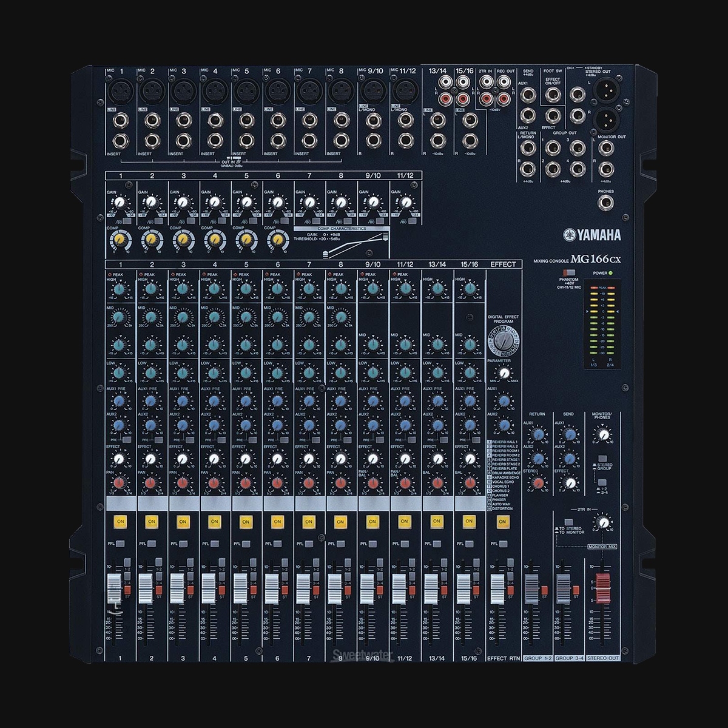Toggle PFL switch on channel 6
This screenshot has height=728, width=728.
pos(277,544)
